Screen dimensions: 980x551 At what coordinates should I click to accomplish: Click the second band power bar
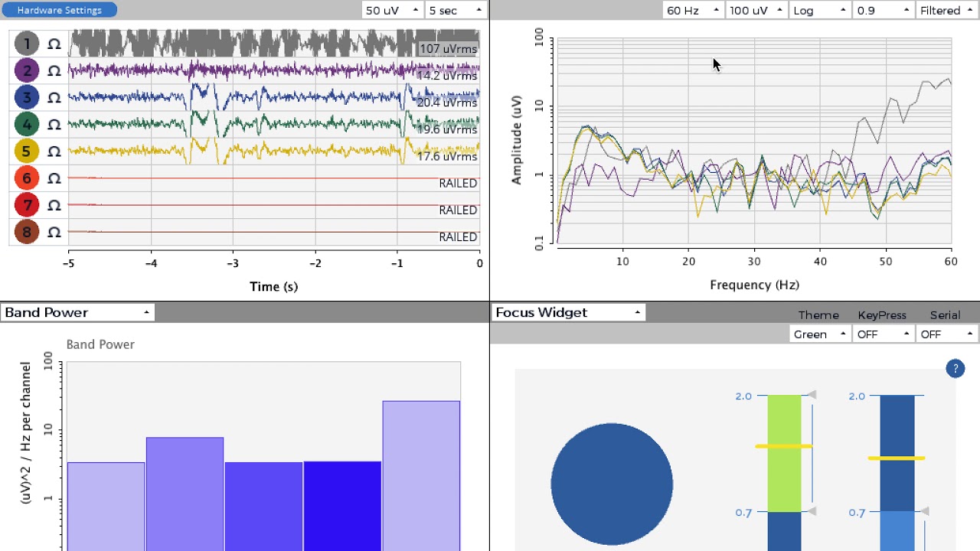(x=185, y=494)
